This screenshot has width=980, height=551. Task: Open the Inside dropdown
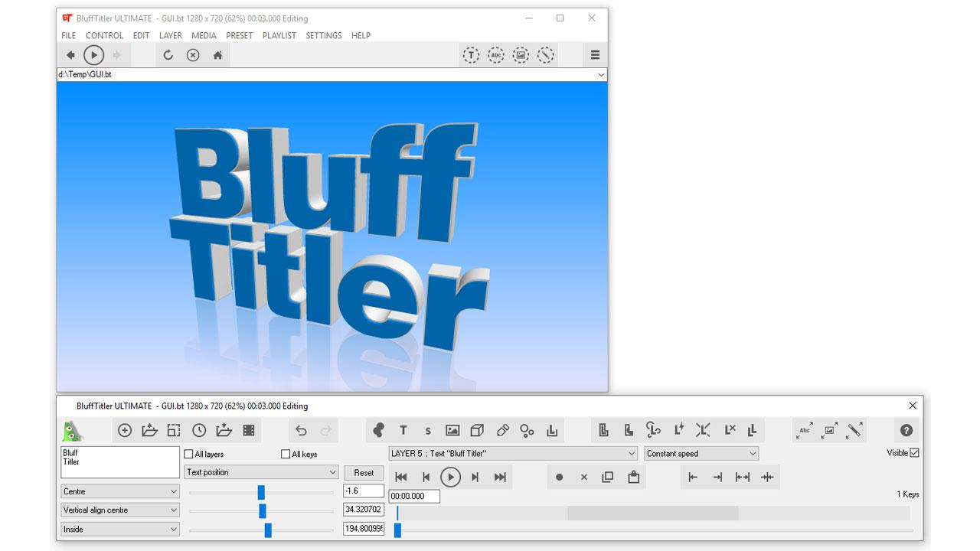coord(120,529)
